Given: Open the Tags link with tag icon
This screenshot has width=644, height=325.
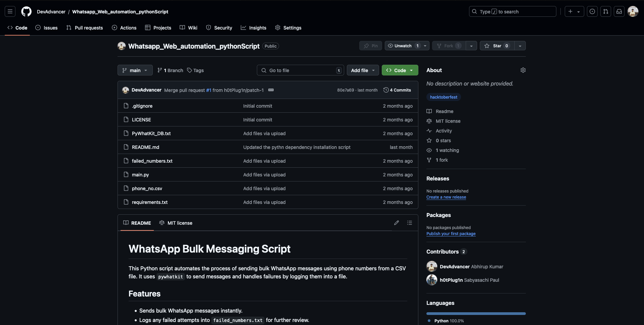Looking at the screenshot, I should pos(195,70).
